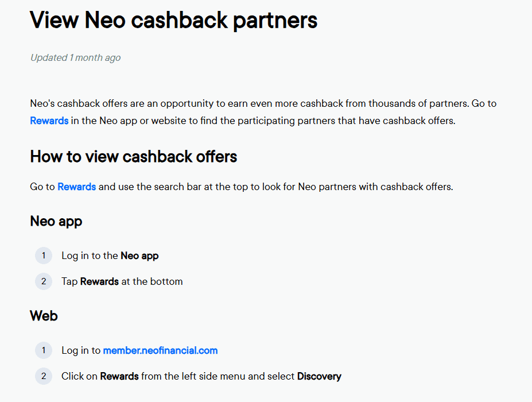Click the "Neo app" section heading
This screenshot has height=402, width=532.
click(x=56, y=221)
